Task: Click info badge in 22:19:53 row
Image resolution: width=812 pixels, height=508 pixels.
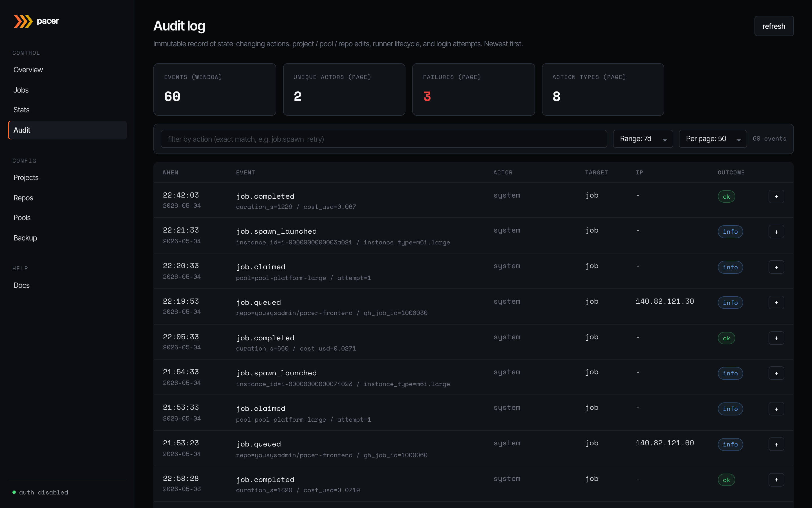Action: pyautogui.click(x=730, y=303)
